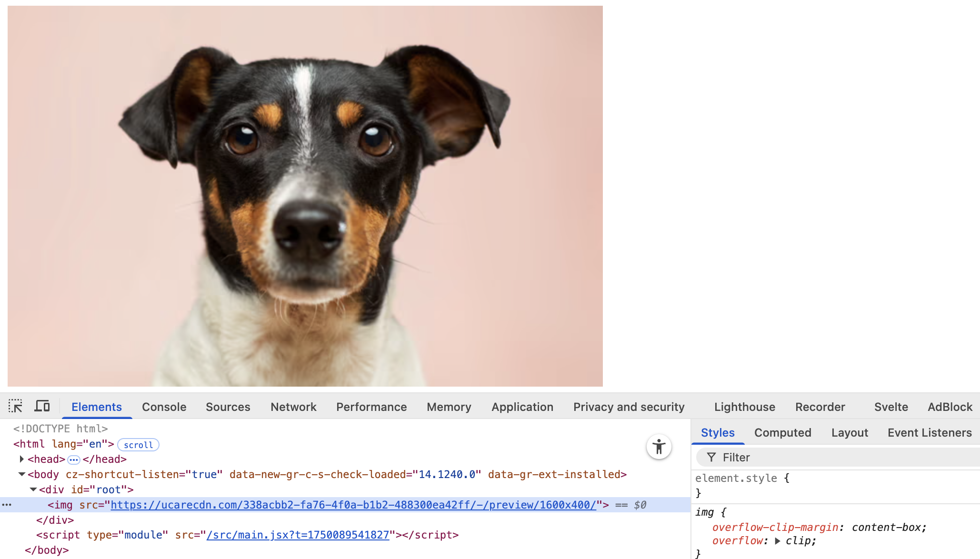Expand the head element node
The height and width of the screenshot is (559, 980).
(21, 459)
